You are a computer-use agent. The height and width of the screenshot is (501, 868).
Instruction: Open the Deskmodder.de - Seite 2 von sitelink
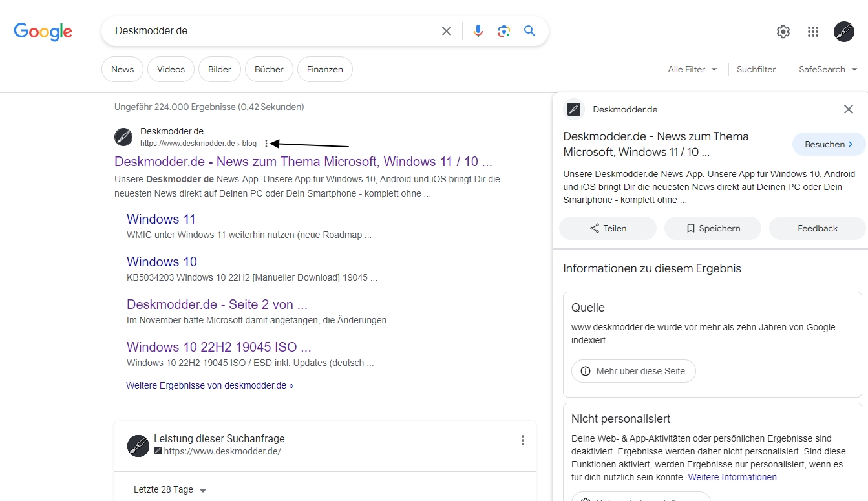point(217,304)
